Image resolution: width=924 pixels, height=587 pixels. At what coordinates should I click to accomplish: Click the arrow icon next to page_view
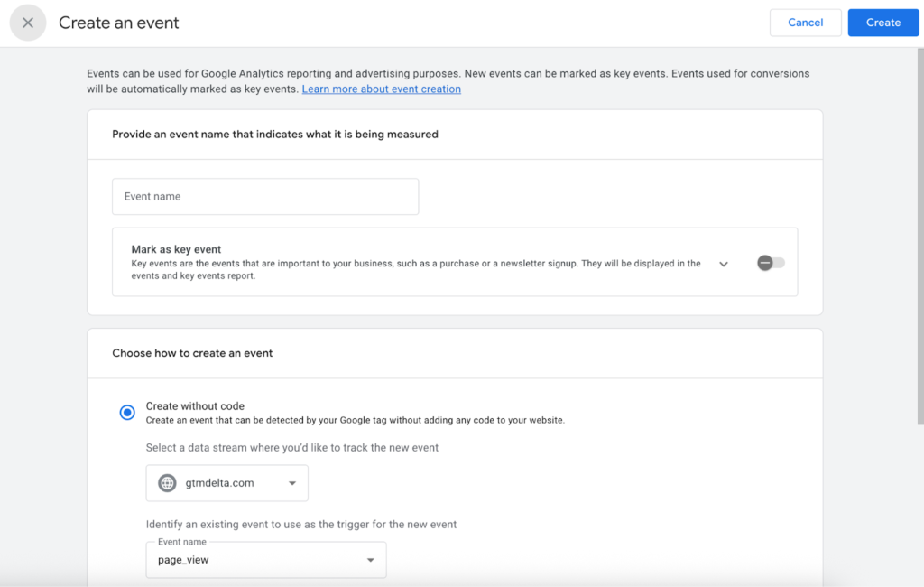pos(370,561)
